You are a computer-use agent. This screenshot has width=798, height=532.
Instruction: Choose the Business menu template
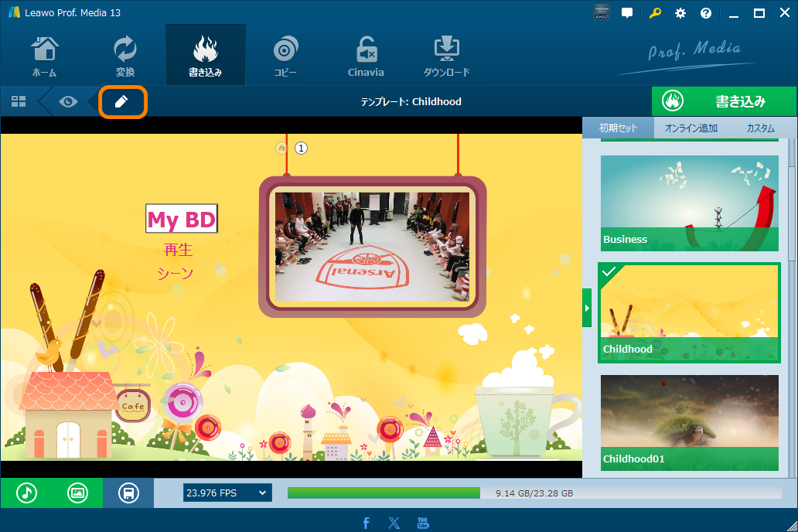690,203
